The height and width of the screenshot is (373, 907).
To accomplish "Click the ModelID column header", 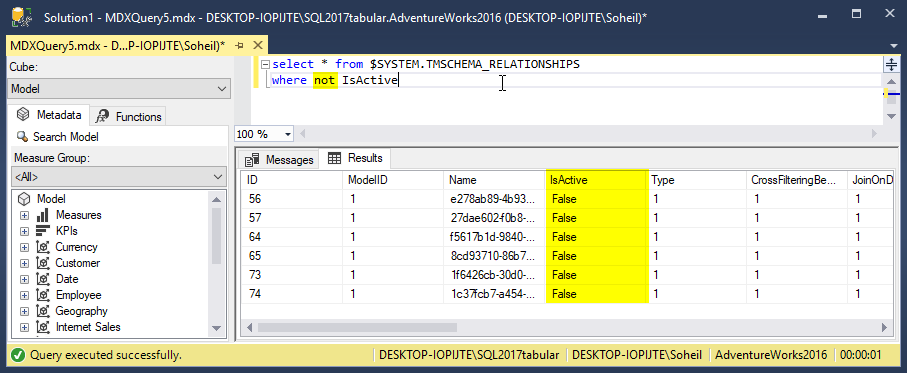I will click(393, 180).
